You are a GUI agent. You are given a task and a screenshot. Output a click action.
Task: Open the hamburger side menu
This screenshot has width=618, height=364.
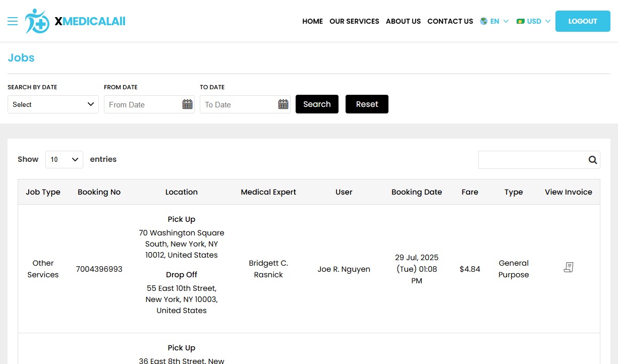[x=13, y=21]
